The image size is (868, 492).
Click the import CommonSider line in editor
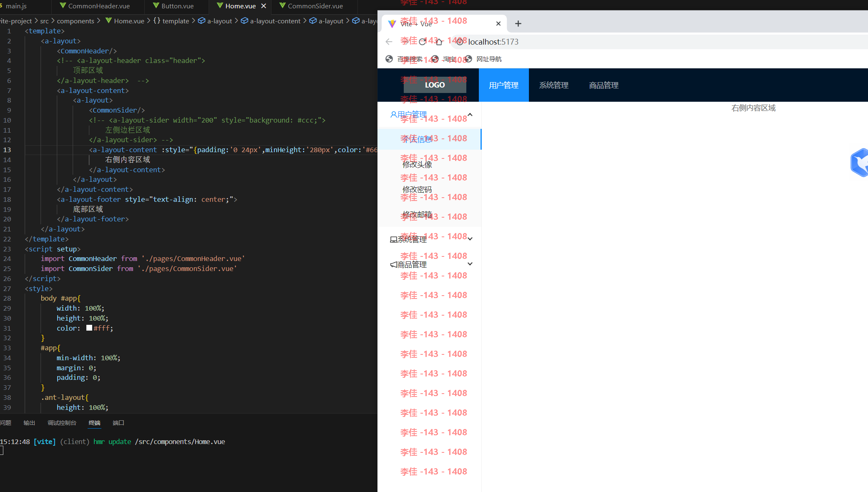tap(139, 269)
